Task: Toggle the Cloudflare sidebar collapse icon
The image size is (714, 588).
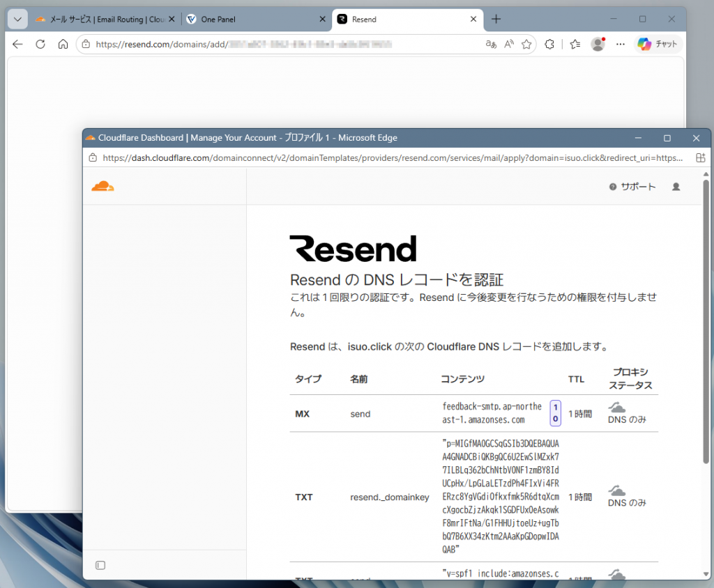Action: tap(100, 565)
